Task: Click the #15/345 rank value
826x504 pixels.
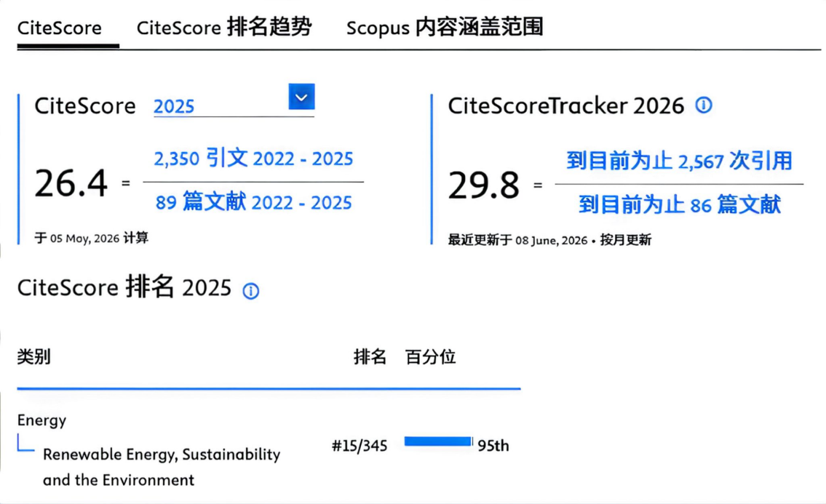Action: 360,446
